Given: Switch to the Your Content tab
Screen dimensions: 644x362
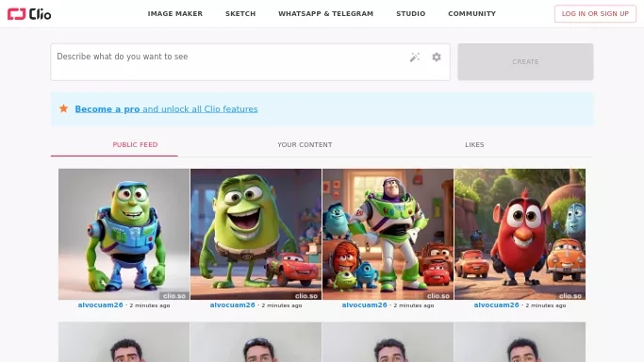Looking at the screenshot, I should tap(305, 145).
